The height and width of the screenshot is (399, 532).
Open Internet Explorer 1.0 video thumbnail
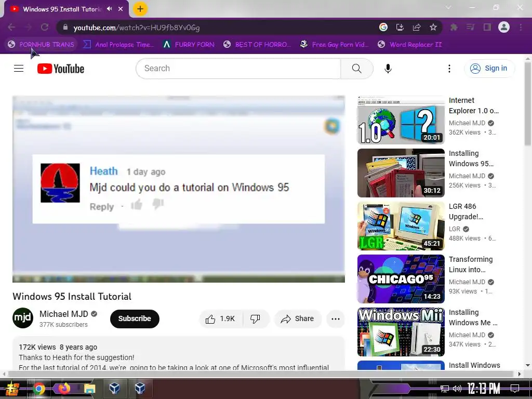(401, 120)
